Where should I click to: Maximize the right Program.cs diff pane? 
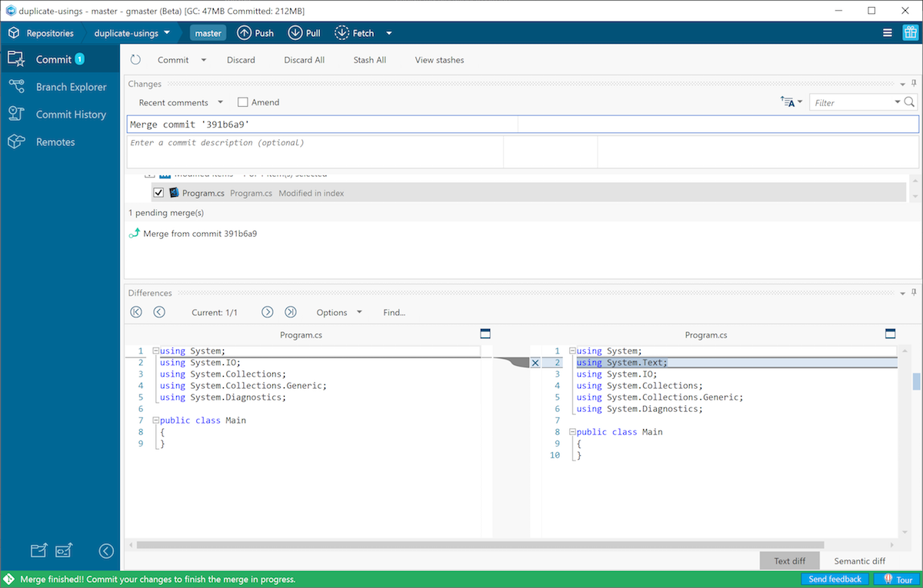coord(891,334)
